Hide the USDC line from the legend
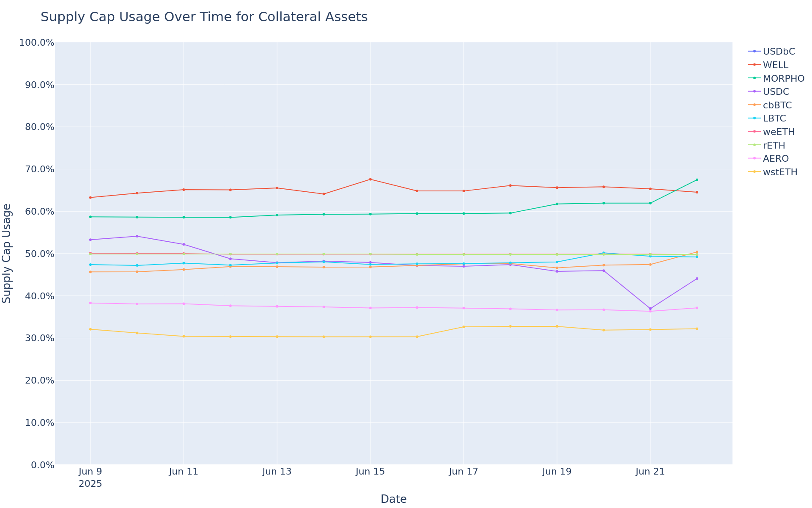The image size is (812, 508). (x=776, y=92)
